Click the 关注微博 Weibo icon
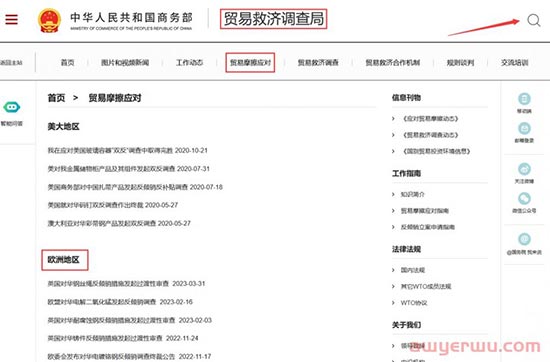Image resolution: width=550 pixels, height=362 pixels. [524, 169]
